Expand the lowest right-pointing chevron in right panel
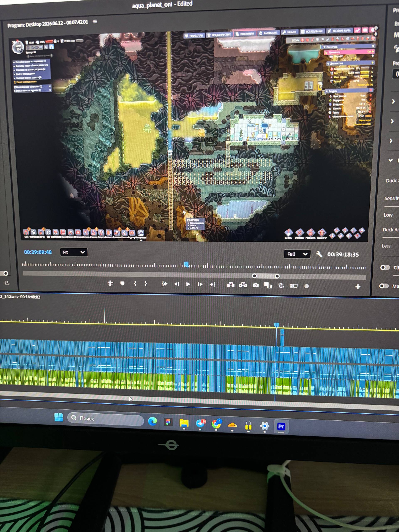The image size is (399, 532). tap(391, 141)
